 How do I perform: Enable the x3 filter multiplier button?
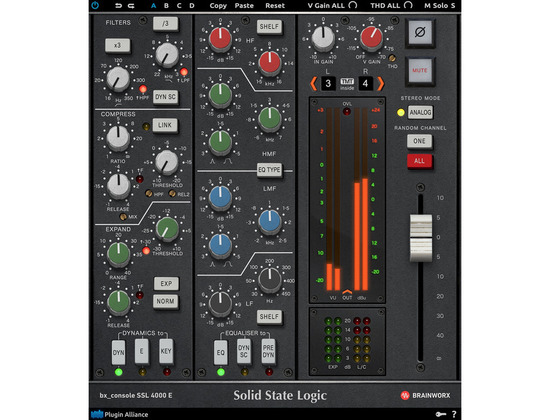118,46
